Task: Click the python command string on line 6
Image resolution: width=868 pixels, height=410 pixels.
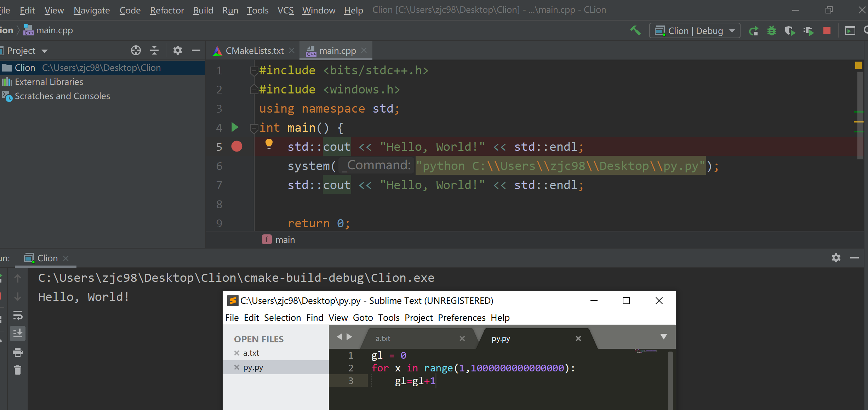Action: (560, 166)
